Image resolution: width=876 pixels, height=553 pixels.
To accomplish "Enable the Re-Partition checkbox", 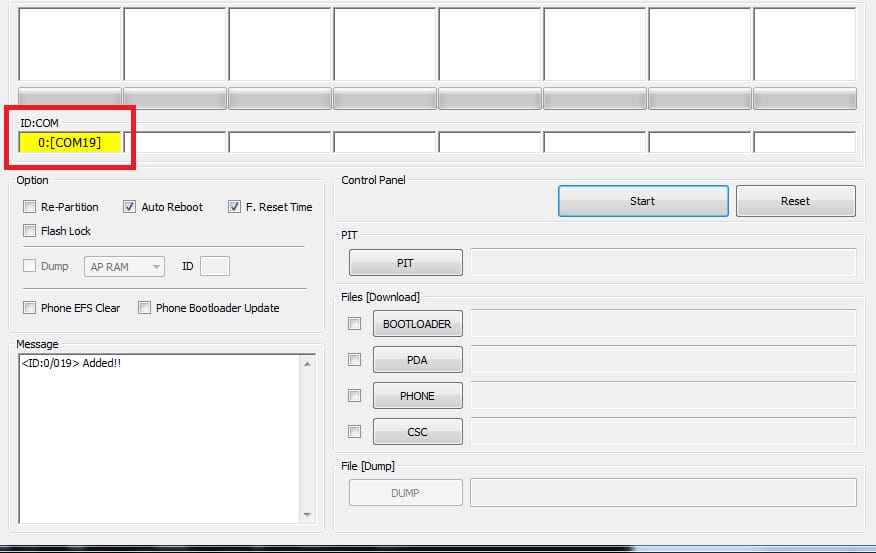I will [30, 207].
